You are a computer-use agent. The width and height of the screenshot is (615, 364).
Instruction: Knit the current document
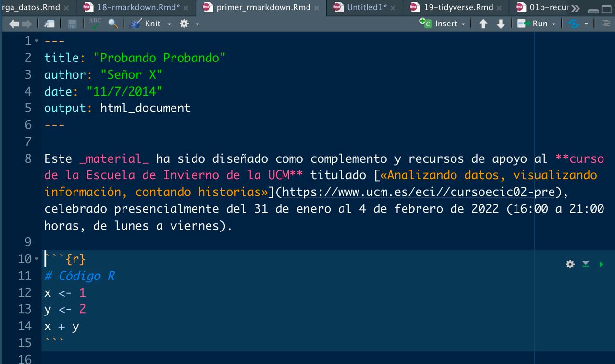pos(146,23)
